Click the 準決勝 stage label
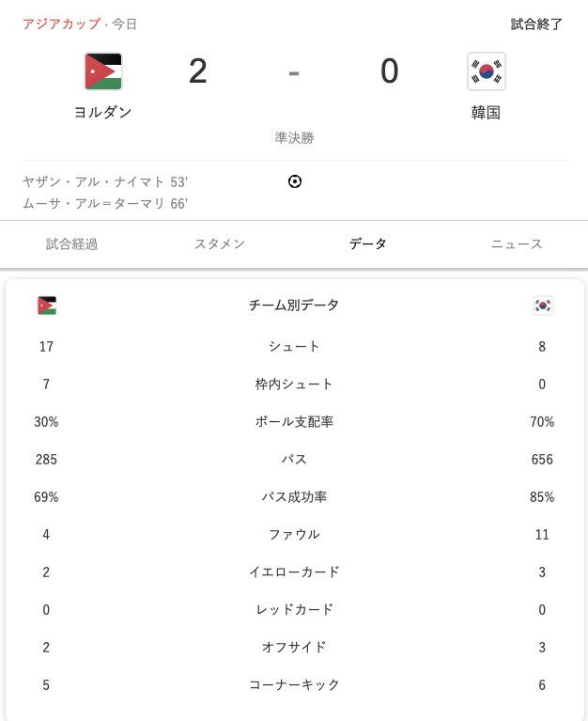 click(294, 137)
